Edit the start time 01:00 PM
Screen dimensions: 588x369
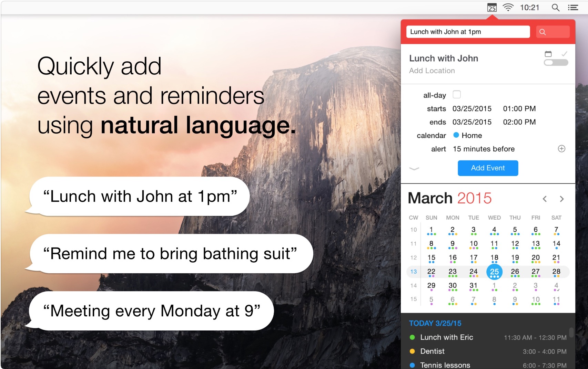point(519,109)
